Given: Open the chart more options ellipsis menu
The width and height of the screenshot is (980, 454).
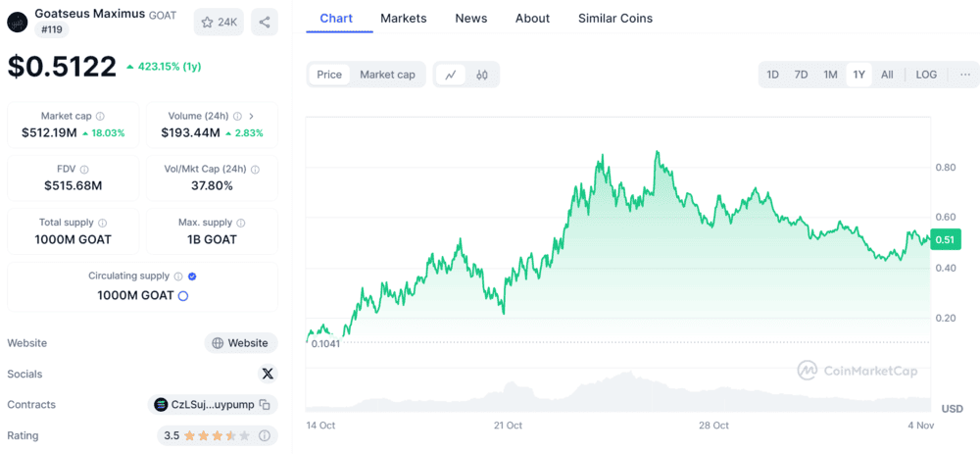Looking at the screenshot, I should click(965, 75).
